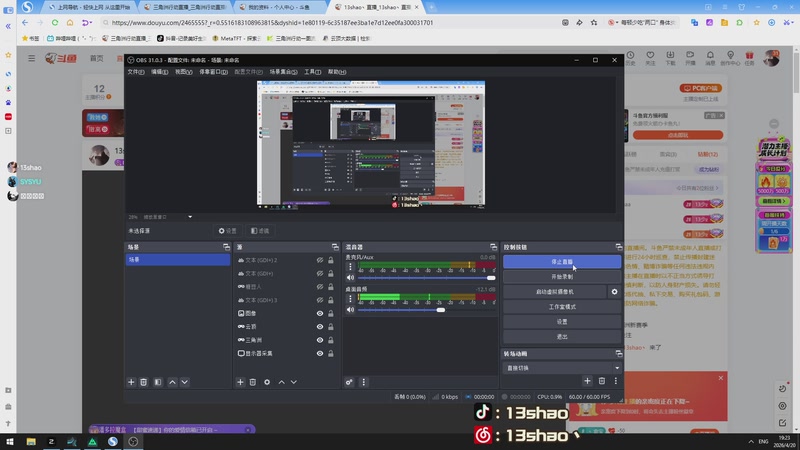
Task: Open source properties gear icon
Action: [267, 382]
